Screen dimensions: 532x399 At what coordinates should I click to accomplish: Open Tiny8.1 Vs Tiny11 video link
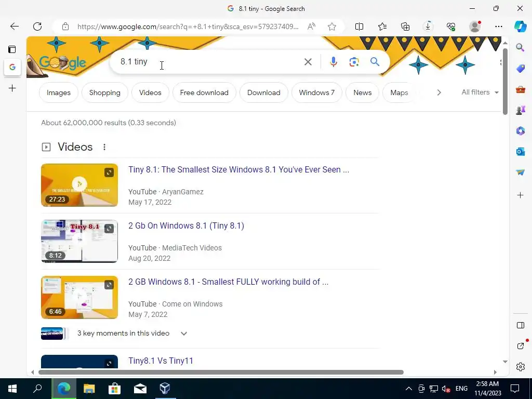pos(161,361)
